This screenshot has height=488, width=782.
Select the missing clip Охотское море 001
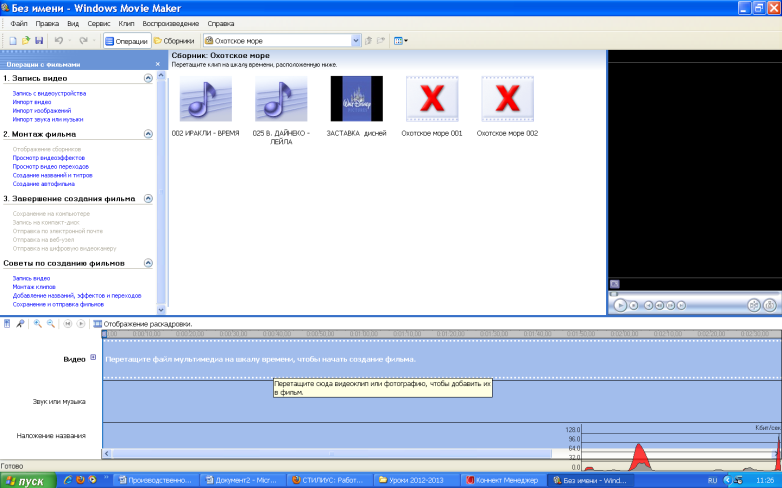tap(432, 106)
